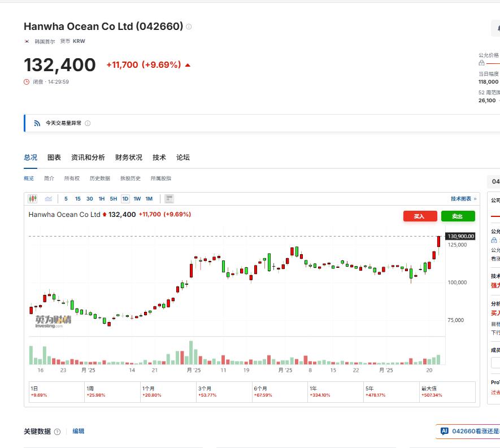Set chart interval to 30 minutes
Image resolution: width=500 pixels, height=448 pixels.
point(90,199)
